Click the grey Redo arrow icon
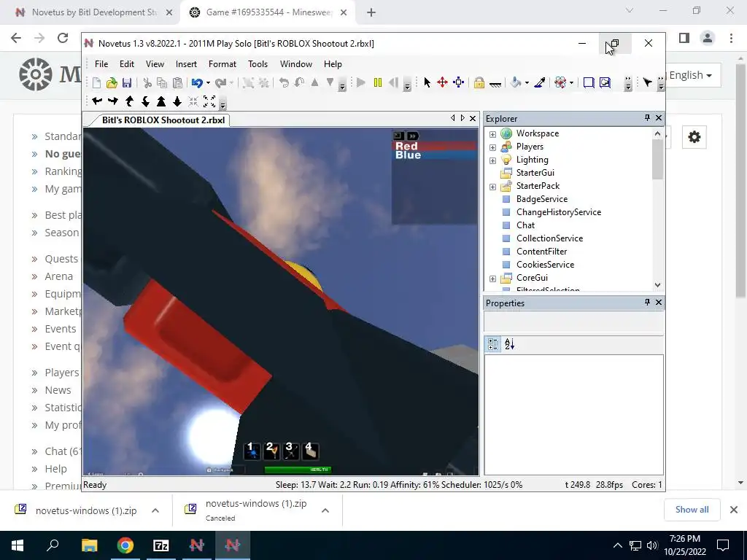Screen dimensions: 747x560 pos(220,83)
